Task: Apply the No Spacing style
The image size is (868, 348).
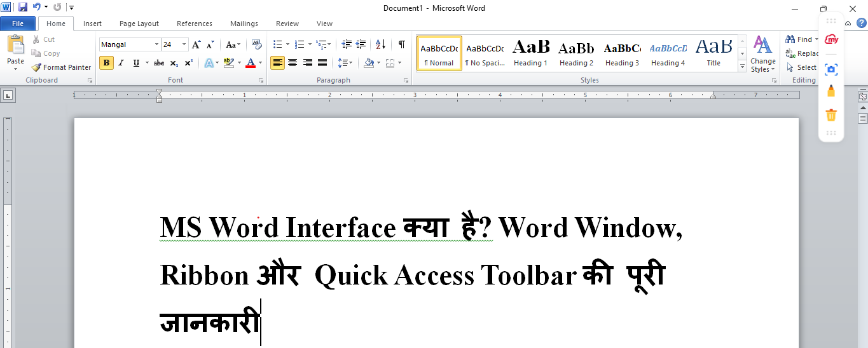Action: pyautogui.click(x=485, y=53)
